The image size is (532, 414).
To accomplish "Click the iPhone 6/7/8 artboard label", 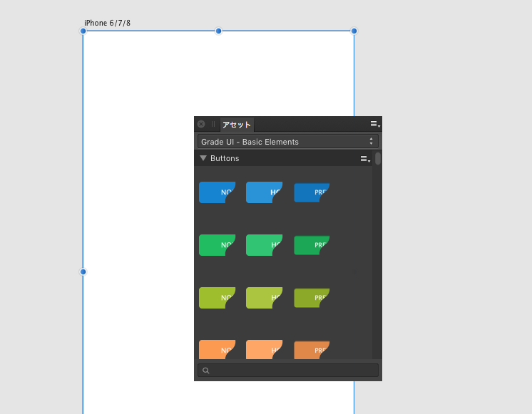I will [x=107, y=23].
